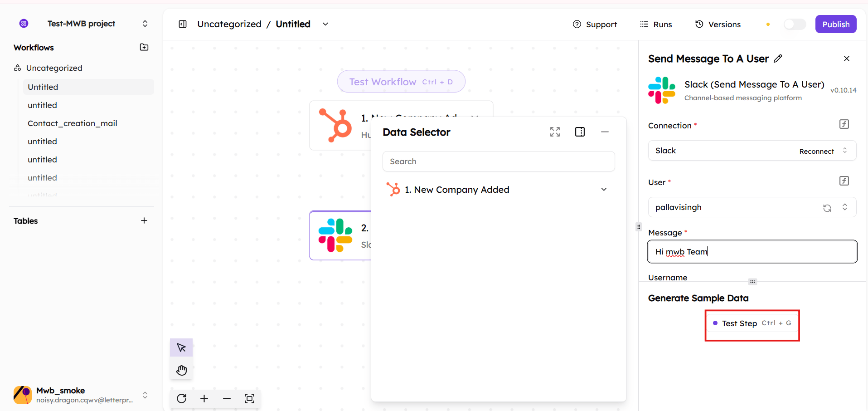Open the Versions history

pos(718,24)
